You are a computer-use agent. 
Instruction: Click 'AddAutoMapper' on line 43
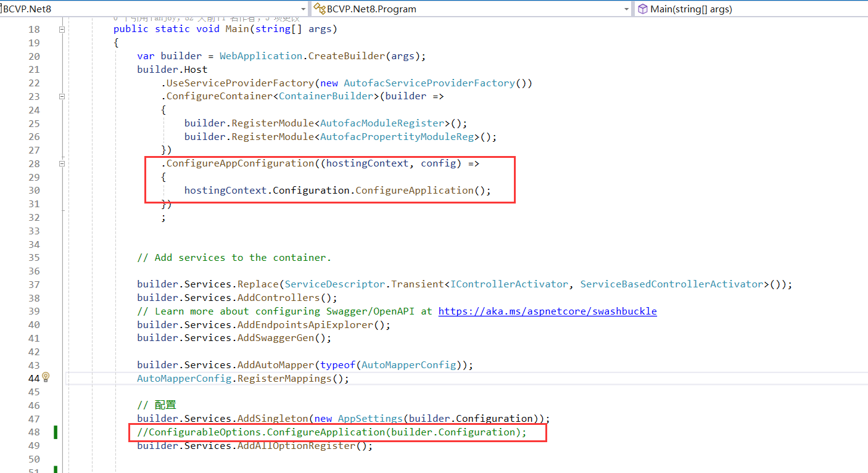[x=276, y=364]
